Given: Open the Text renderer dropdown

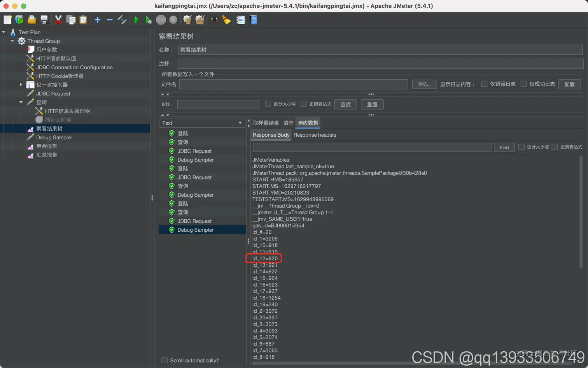Looking at the screenshot, I should pyautogui.click(x=202, y=123).
